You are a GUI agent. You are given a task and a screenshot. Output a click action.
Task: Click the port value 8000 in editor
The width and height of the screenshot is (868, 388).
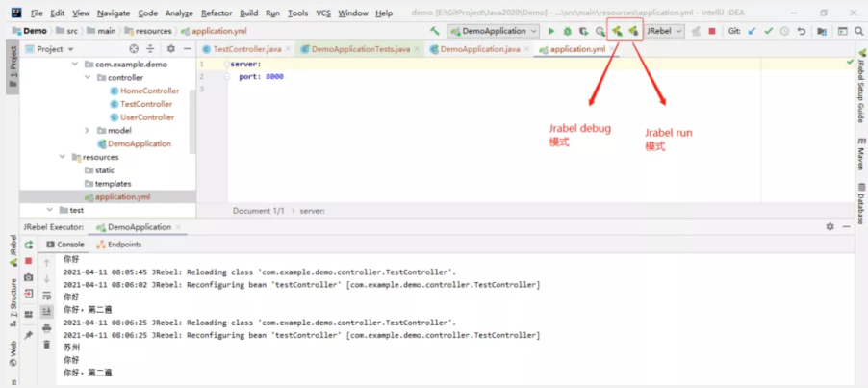(274, 77)
